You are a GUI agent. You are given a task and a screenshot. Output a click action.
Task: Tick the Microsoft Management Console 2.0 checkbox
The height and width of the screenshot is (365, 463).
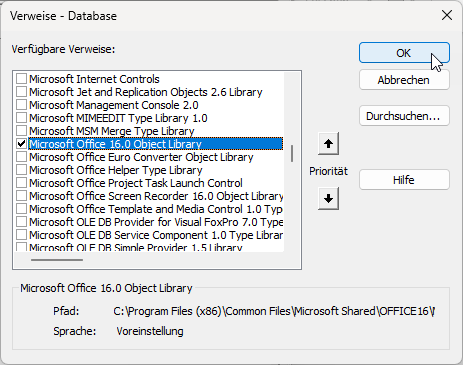pyautogui.click(x=22, y=105)
